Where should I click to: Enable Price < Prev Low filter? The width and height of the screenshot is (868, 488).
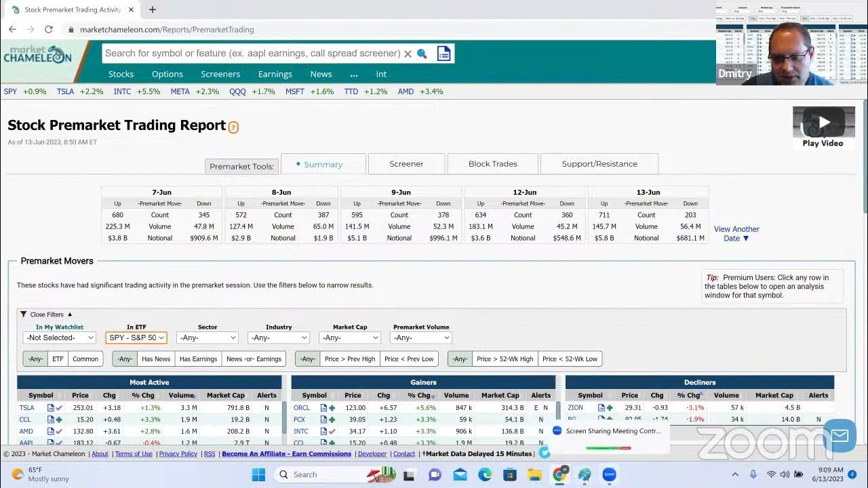coord(409,359)
